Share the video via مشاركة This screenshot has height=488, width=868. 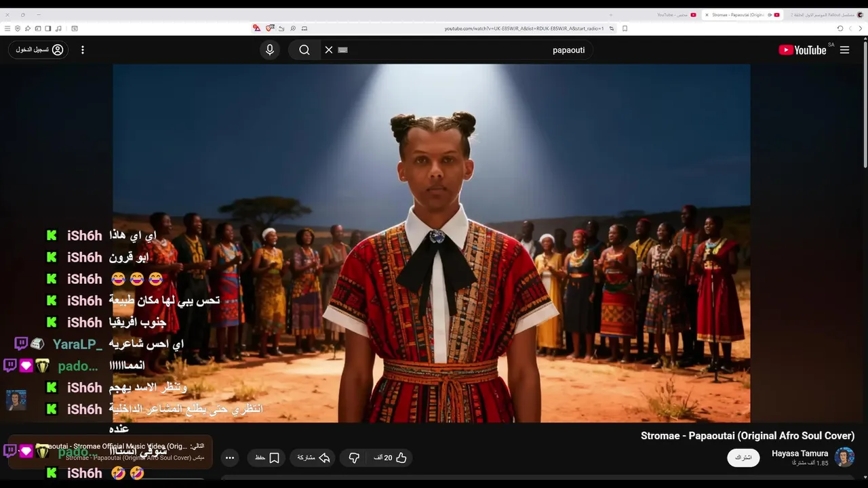point(313,458)
